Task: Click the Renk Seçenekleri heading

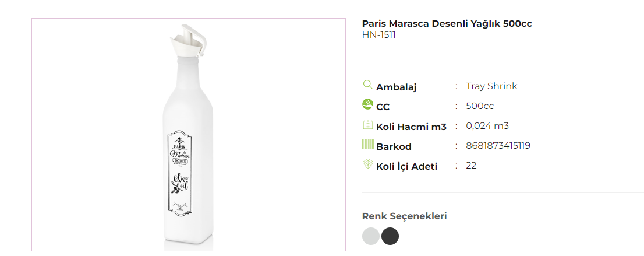Action: [404, 216]
